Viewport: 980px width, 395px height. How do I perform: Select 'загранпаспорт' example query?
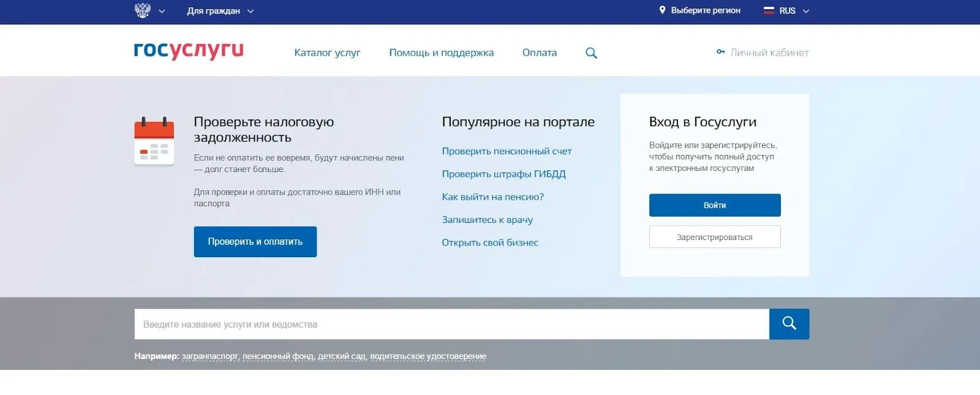[210, 356]
